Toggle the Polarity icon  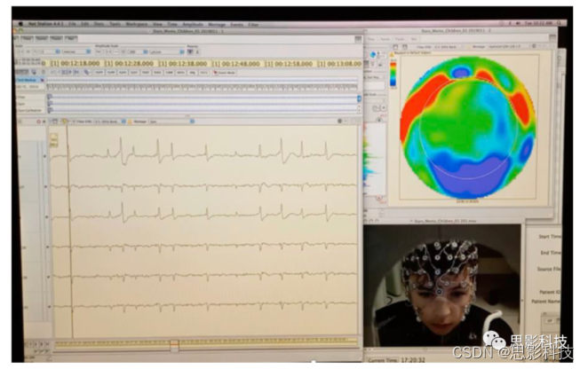pyautogui.click(x=190, y=51)
